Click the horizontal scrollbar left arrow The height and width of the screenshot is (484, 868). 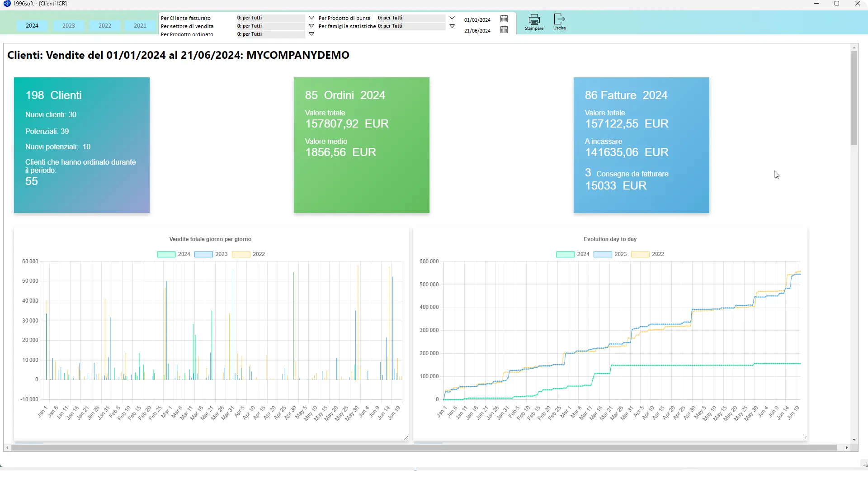[7, 448]
